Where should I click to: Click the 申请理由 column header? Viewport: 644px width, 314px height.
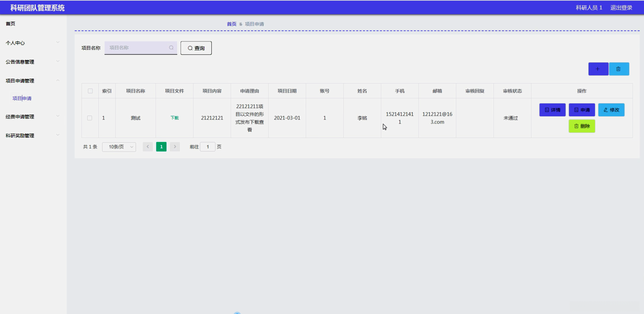pos(250,91)
